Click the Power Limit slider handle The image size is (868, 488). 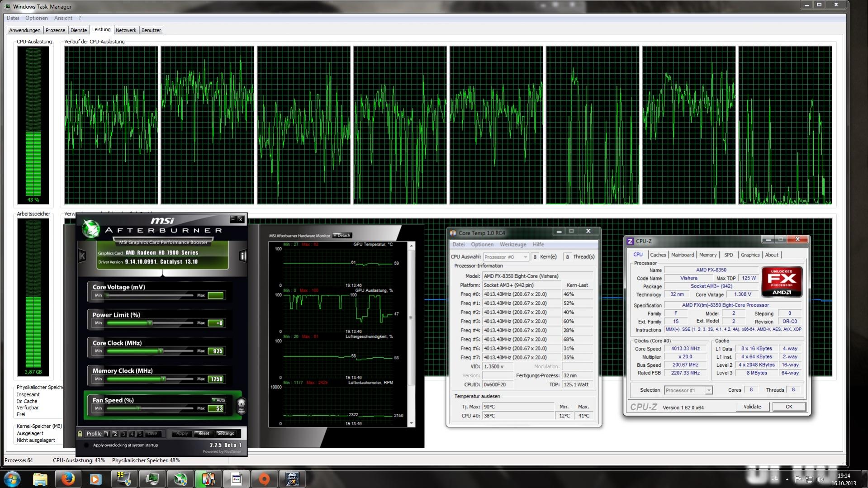tap(150, 323)
